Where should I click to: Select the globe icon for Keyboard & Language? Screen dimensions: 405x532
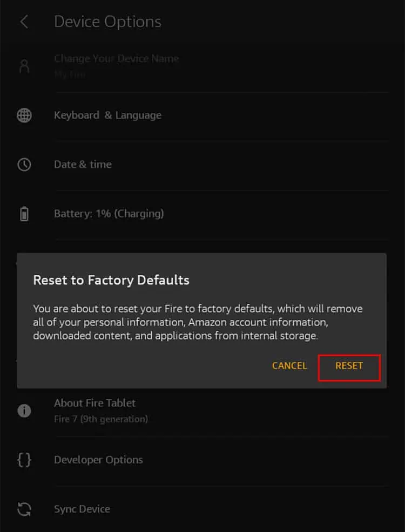pyautogui.click(x=24, y=115)
